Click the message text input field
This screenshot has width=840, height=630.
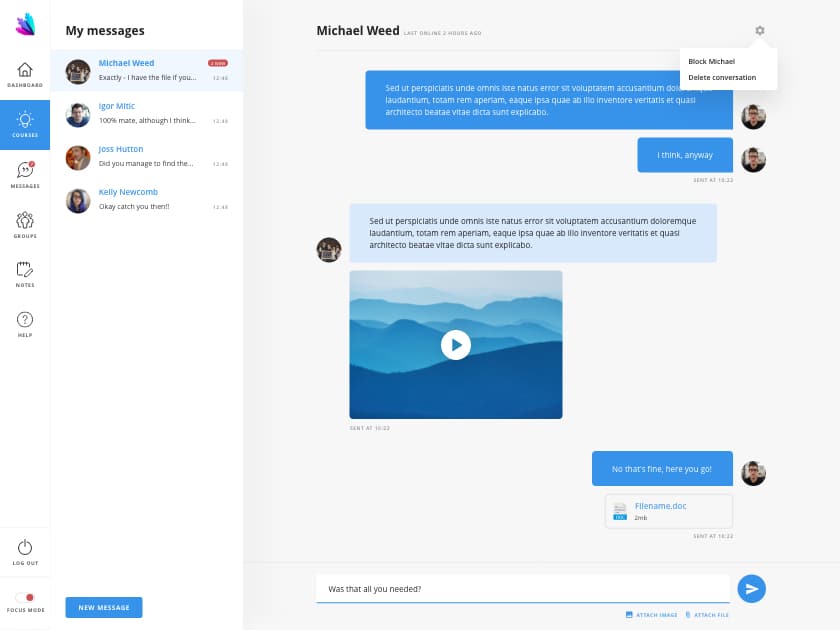522,589
